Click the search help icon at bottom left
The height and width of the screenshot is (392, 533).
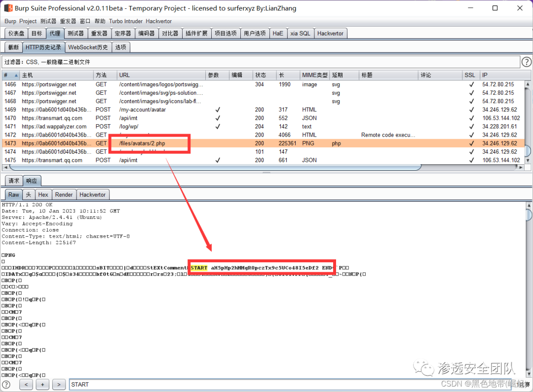pyautogui.click(x=6, y=385)
